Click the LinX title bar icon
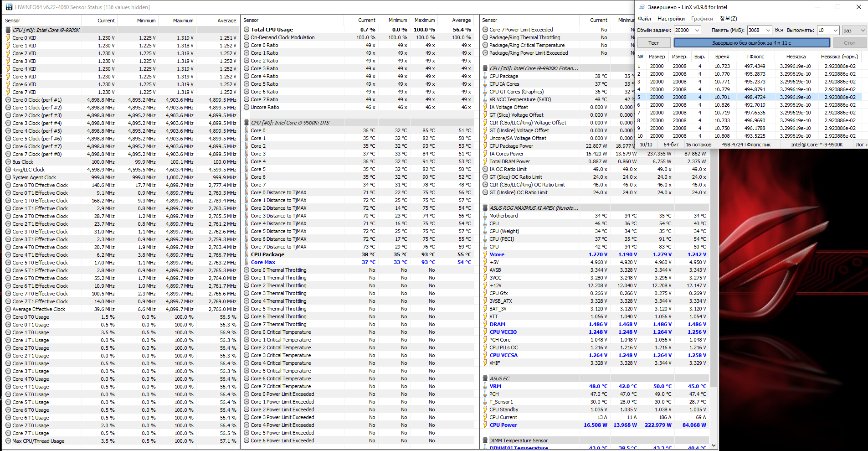The width and height of the screenshot is (868, 451). (x=642, y=7)
